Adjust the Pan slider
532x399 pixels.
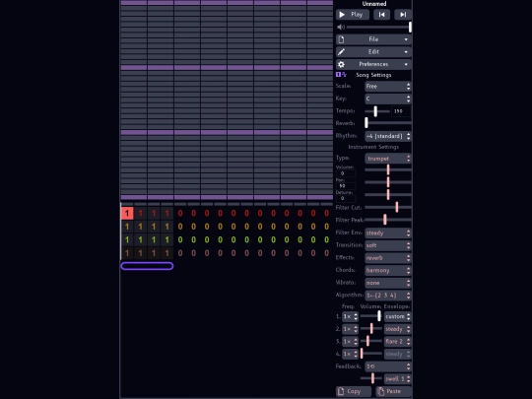pos(388,182)
